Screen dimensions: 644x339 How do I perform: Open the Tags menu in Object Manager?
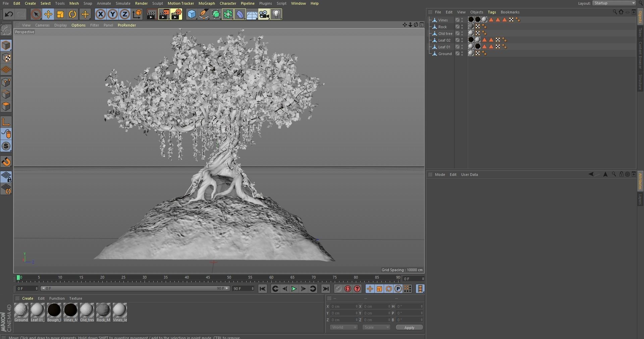coord(492,12)
